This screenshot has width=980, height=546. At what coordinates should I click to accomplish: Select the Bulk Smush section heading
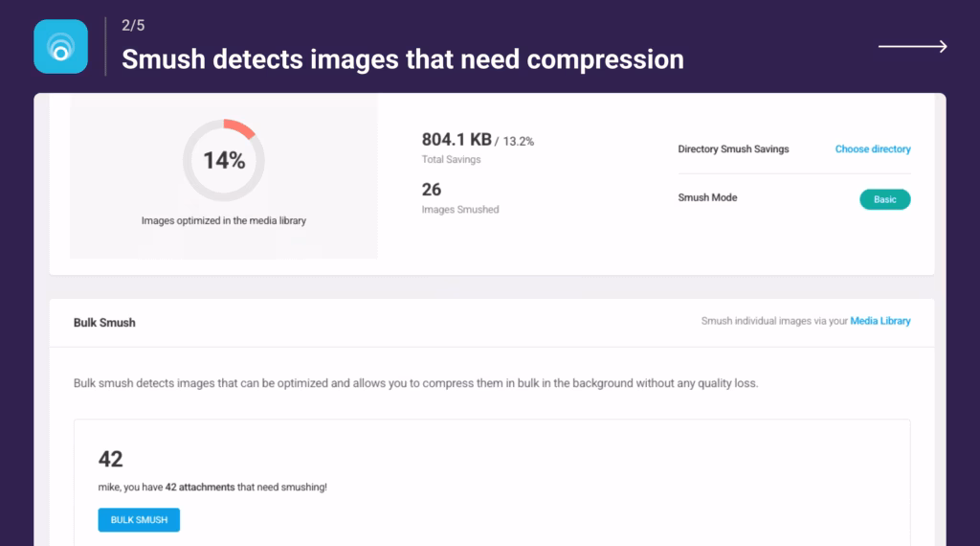(104, 323)
